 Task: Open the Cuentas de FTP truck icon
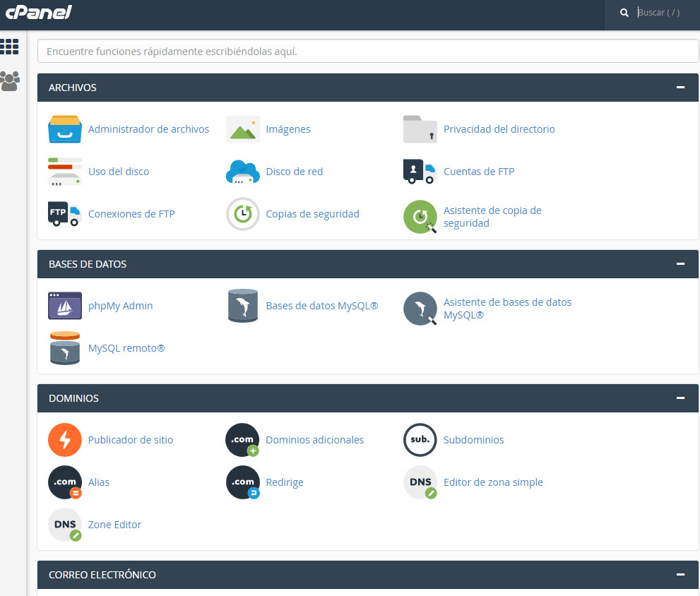coord(420,172)
